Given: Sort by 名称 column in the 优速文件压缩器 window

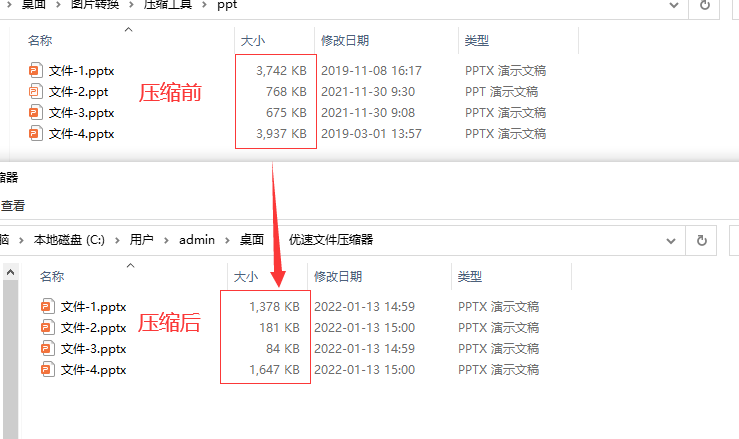Looking at the screenshot, I should [52, 276].
